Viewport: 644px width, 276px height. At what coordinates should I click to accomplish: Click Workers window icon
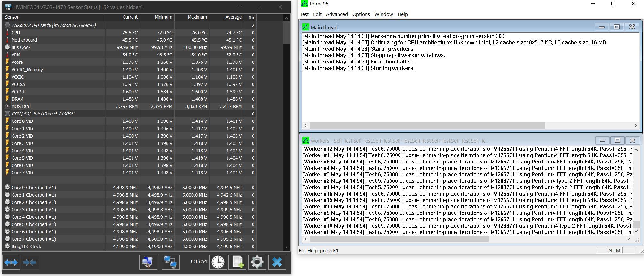(x=306, y=141)
